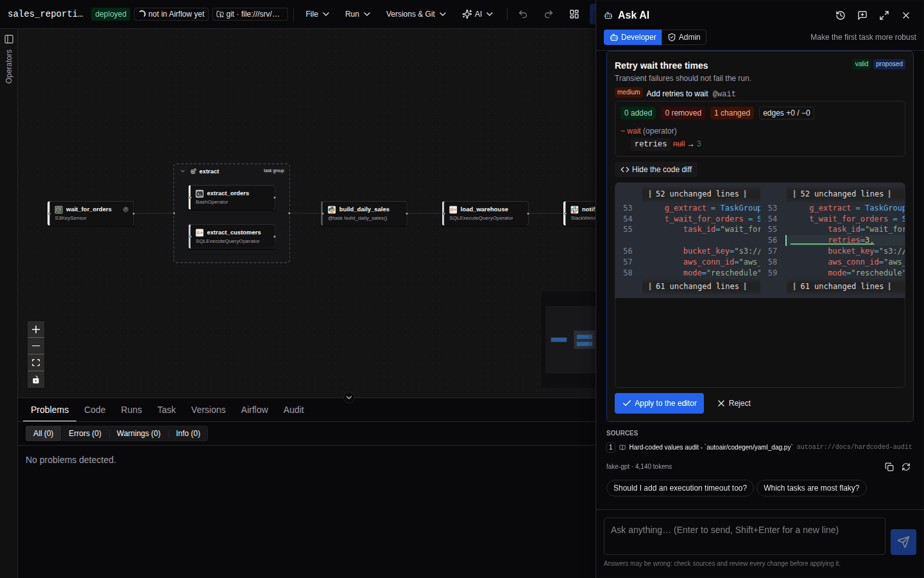Start a new chat in Ask AI
Screen dimensions: 924x578
point(862,15)
